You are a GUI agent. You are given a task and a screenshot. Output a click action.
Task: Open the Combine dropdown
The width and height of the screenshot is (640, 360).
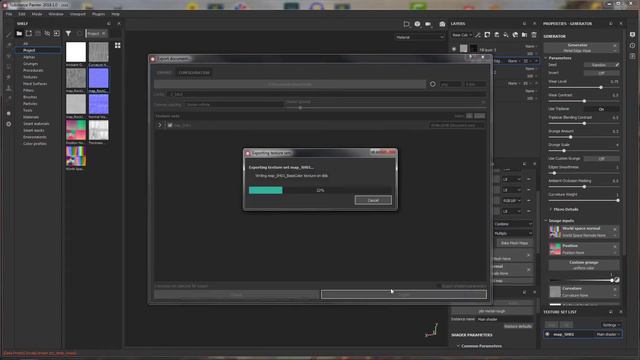pos(513,224)
